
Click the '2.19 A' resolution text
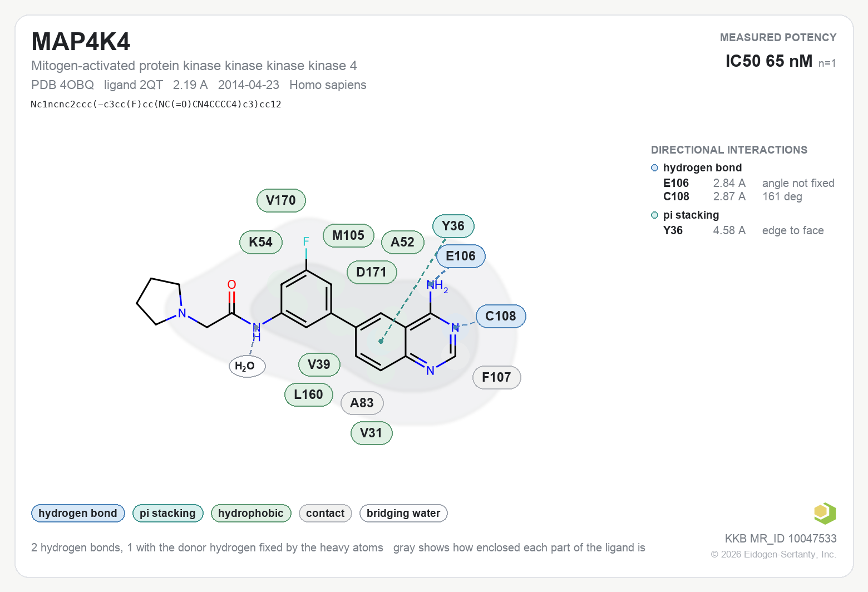pyautogui.click(x=190, y=85)
